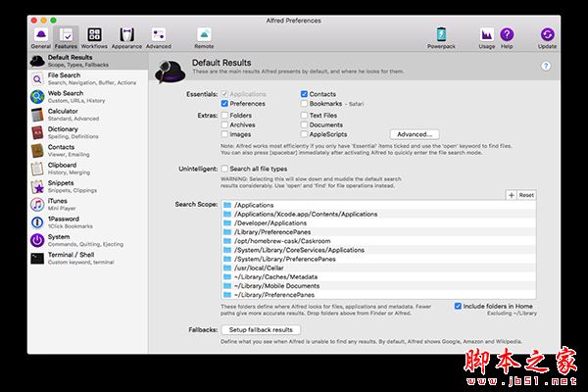
Task: Open the General preferences icon
Action: tap(41, 38)
